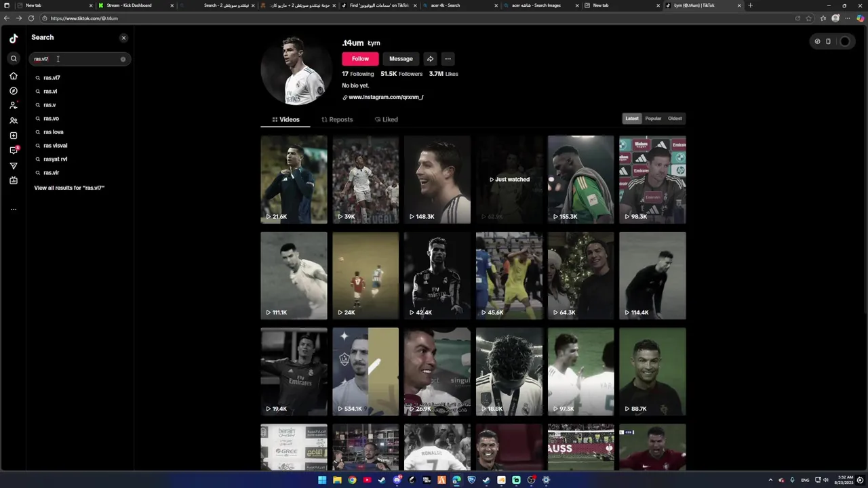Open Discord from the taskbar
The height and width of the screenshot is (488, 868).
(x=397, y=480)
